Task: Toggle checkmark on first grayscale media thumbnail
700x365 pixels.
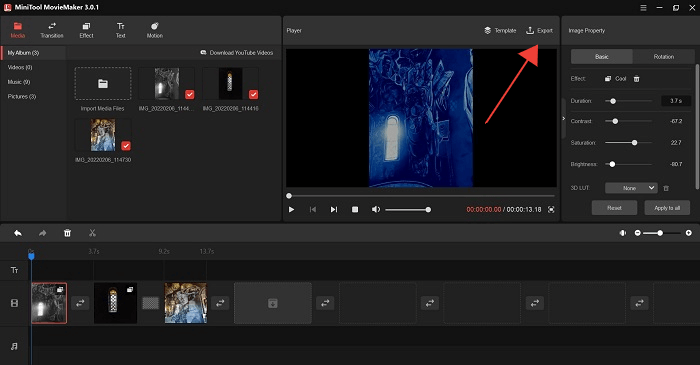Action: (190, 94)
